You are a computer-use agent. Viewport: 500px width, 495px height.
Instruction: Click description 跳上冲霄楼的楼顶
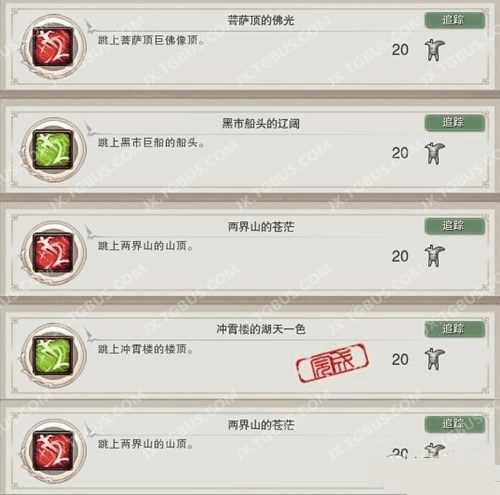click(145, 349)
